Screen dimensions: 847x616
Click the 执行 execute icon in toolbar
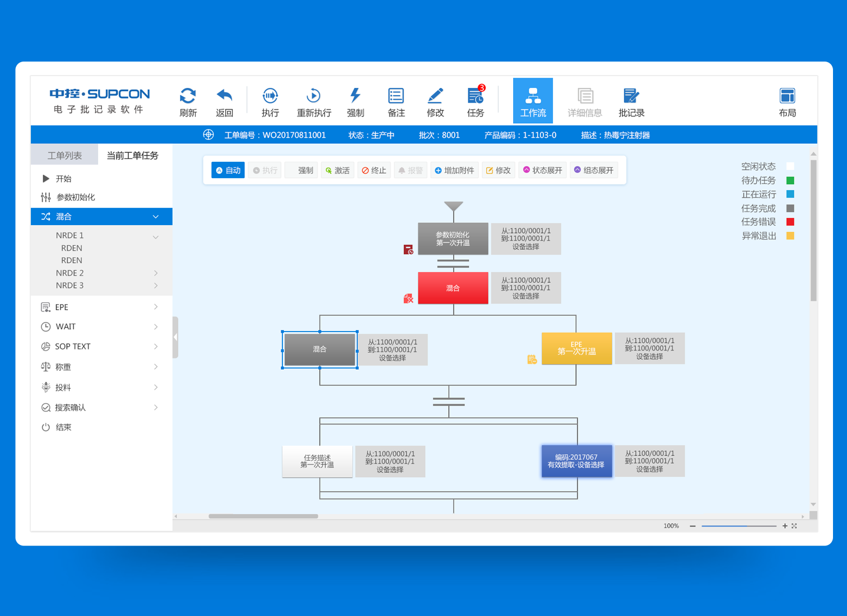(270, 95)
